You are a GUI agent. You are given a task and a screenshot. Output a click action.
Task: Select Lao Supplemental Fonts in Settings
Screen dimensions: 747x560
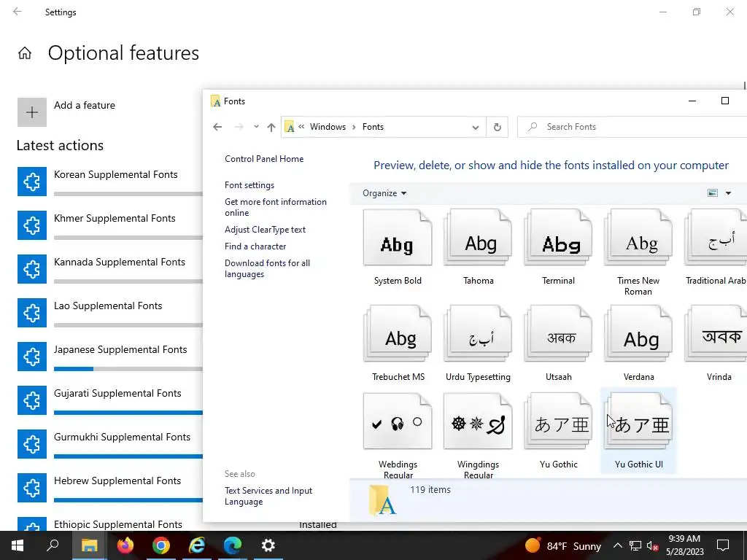[108, 306]
